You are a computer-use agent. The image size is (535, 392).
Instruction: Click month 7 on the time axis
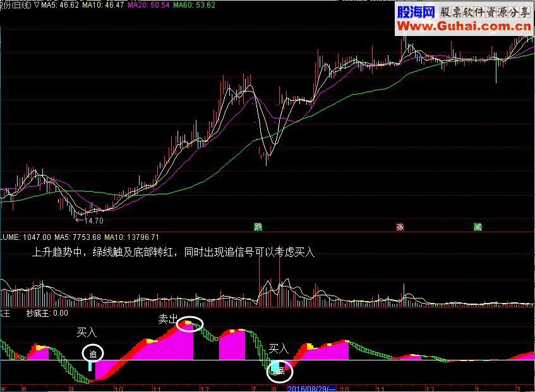(x=254, y=389)
